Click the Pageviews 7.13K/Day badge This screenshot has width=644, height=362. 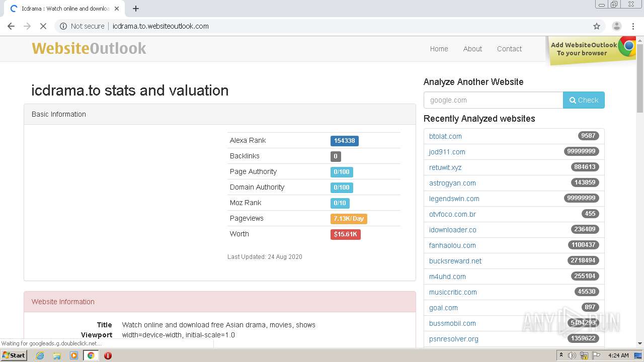[x=349, y=219]
